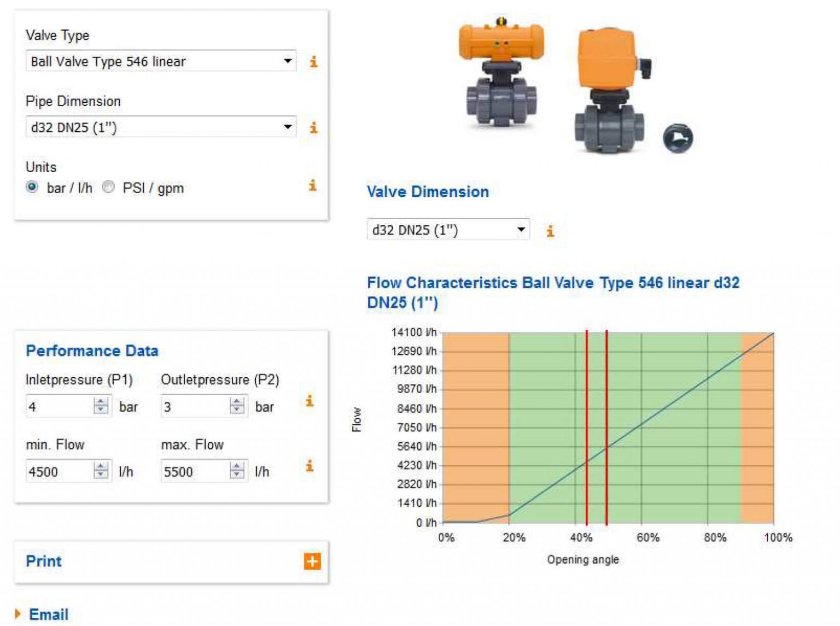Open the Units info icon
Viewport: 840px width, 626px height.
click(312, 186)
